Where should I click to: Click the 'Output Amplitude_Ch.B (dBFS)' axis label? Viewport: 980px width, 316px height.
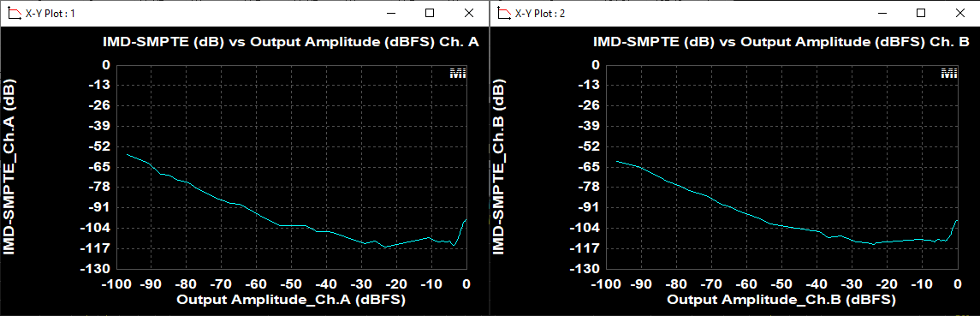click(781, 300)
